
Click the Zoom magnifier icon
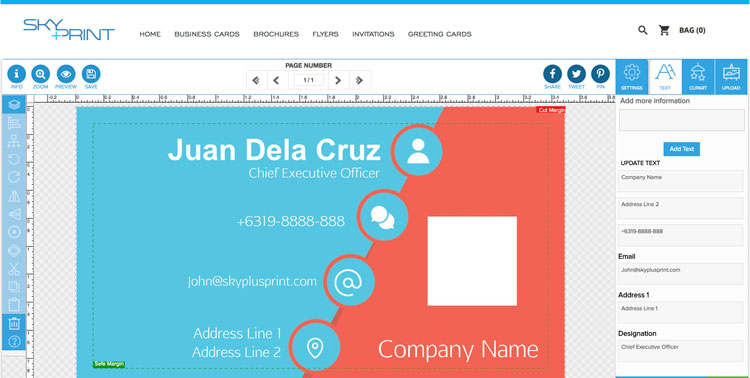click(41, 74)
